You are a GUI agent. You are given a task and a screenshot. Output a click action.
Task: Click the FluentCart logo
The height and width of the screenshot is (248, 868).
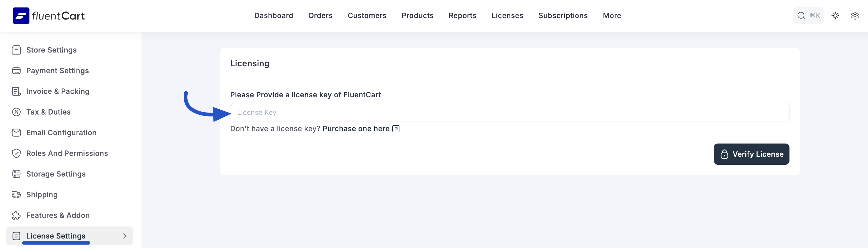(48, 15)
